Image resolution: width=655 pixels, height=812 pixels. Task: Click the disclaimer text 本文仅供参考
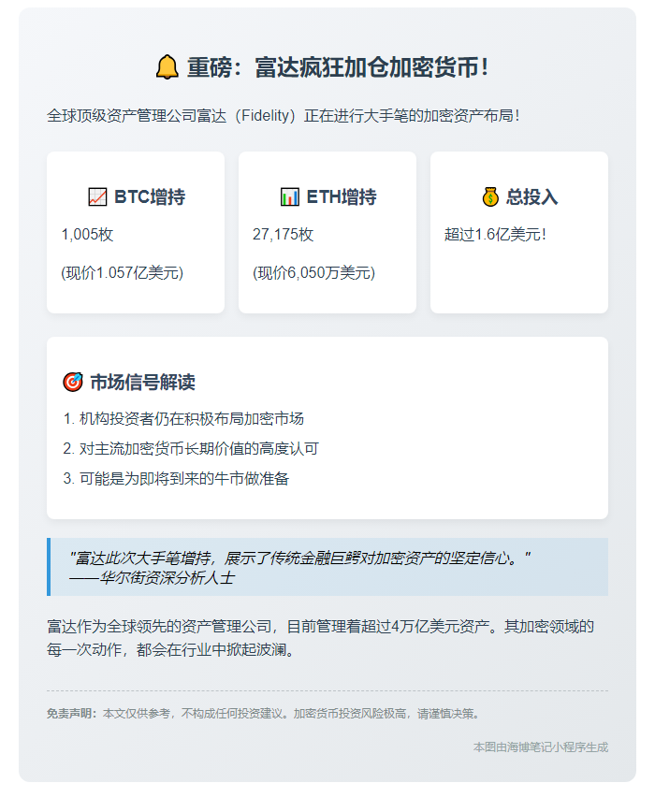(292, 714)
